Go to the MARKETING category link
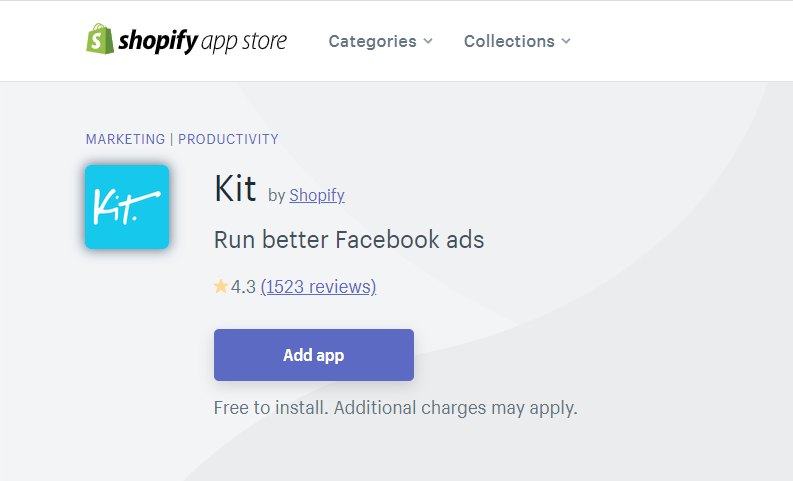 (x=125, y=139)
